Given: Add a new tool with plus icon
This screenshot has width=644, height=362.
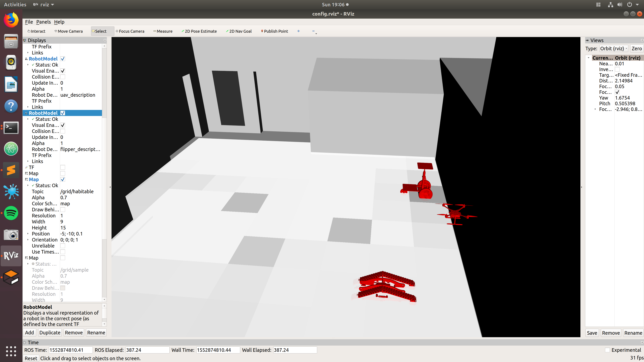Looking at the screenshot, I should [299, 31].
